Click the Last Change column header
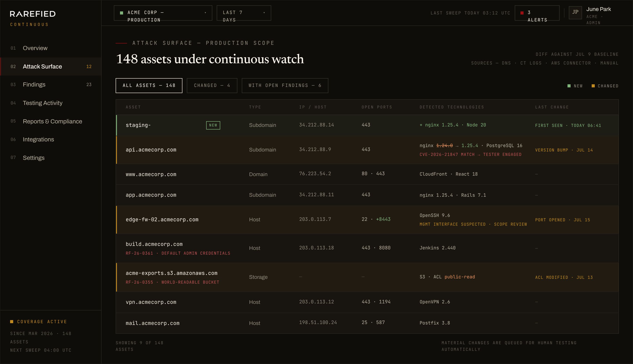 [x=552, y=107]
